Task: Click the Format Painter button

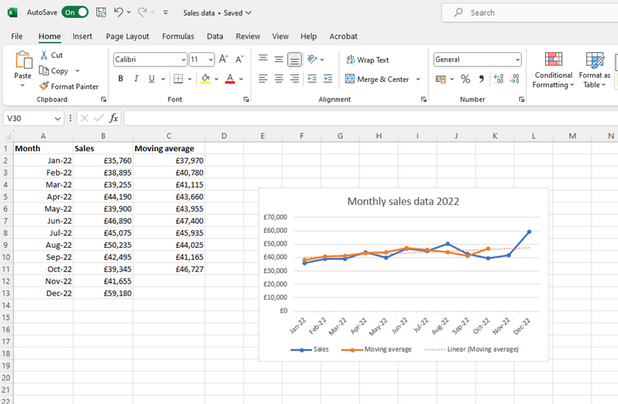Action: click(x=69, y=86)
